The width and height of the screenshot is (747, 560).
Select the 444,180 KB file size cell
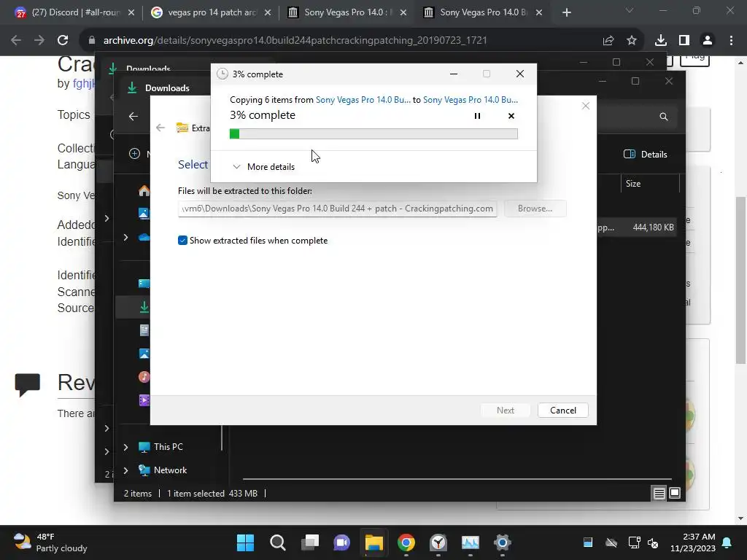(x=653, y=227)
